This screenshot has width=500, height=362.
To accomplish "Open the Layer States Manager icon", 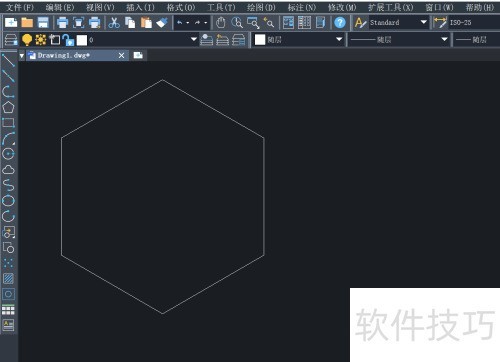I will coord(238,40).
